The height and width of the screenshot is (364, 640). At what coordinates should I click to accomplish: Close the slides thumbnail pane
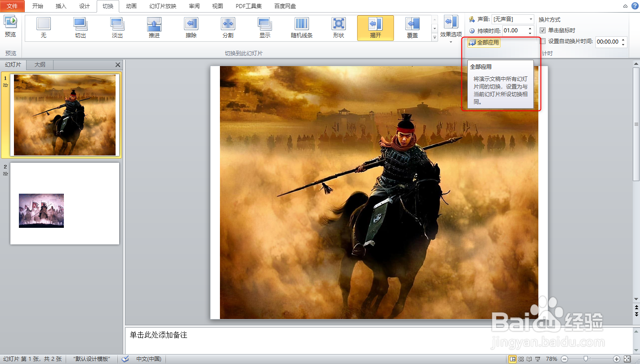click(118, 65)
